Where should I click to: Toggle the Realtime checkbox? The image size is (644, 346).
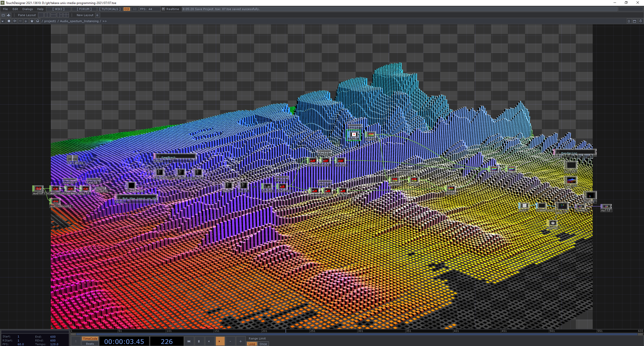point(164,9)
